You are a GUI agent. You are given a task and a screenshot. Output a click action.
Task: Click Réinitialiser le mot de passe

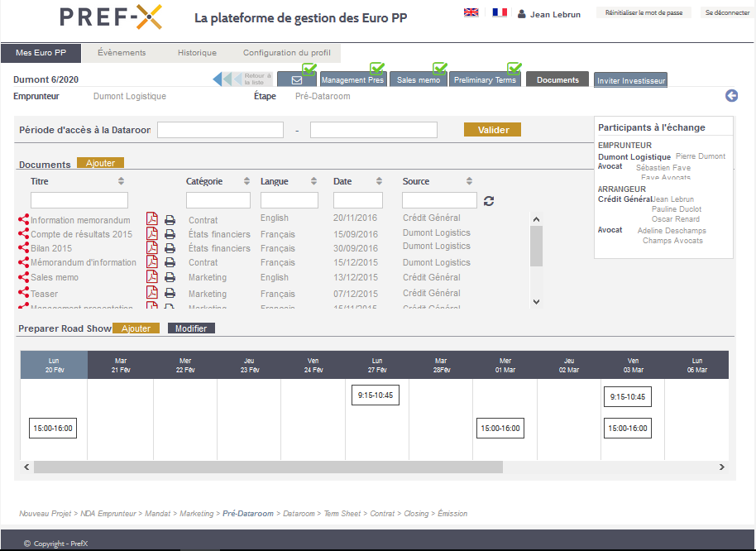coord(644,12)
